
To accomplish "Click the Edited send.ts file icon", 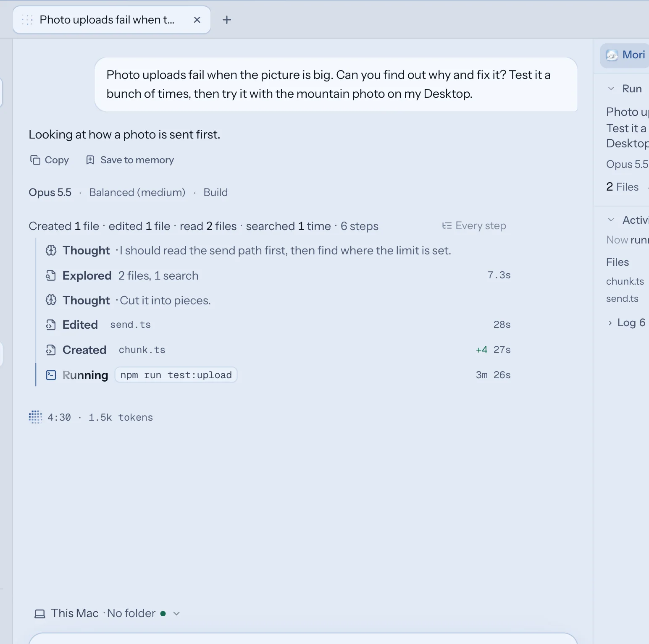I will pyautogui.click(x=51, y=325).
